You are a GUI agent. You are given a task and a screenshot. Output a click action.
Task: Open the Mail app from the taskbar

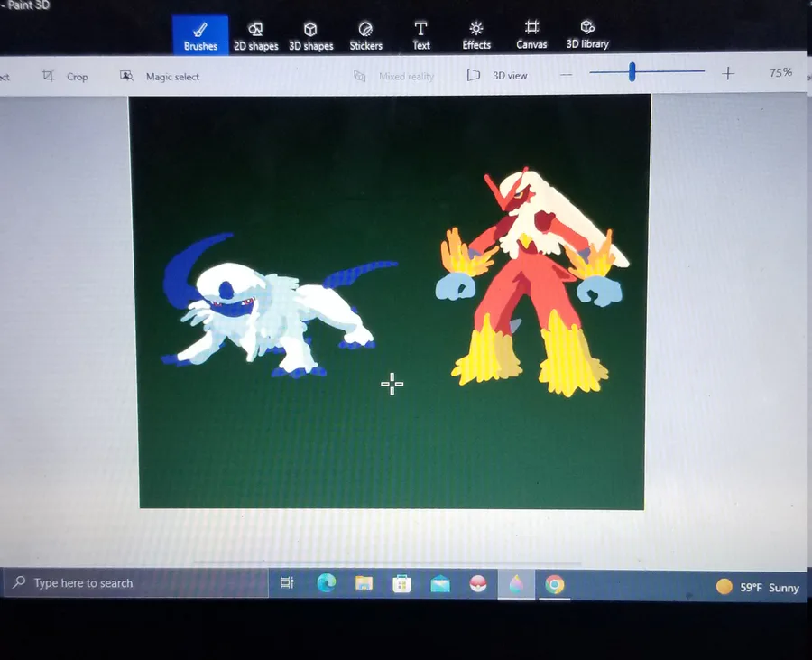[x=440, y=584]
